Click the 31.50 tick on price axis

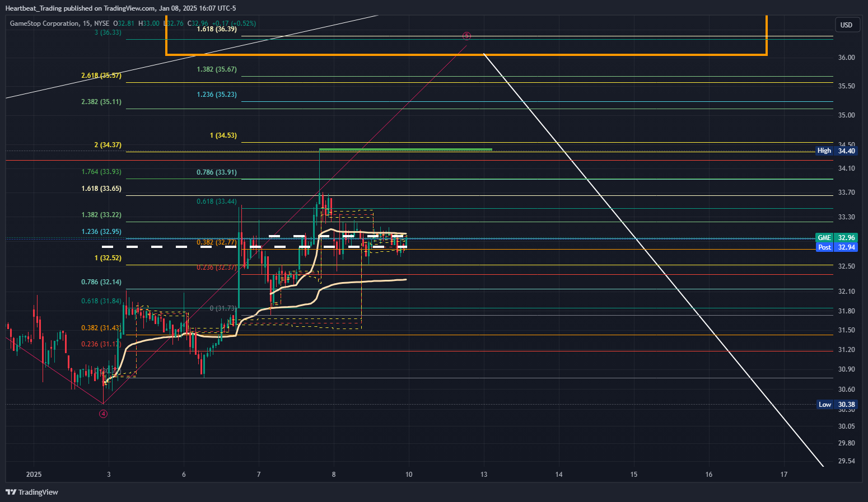(846, 330)
